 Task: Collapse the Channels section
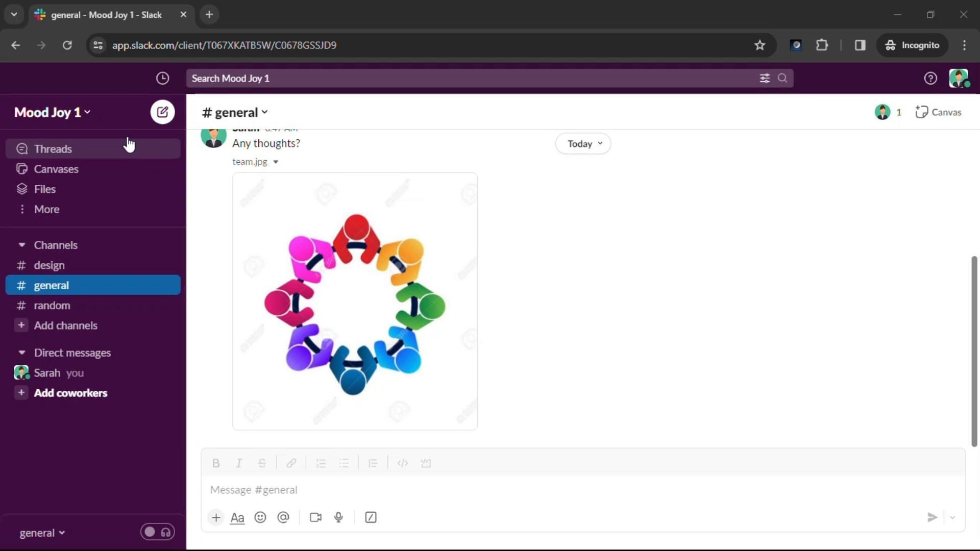(22, 245)
